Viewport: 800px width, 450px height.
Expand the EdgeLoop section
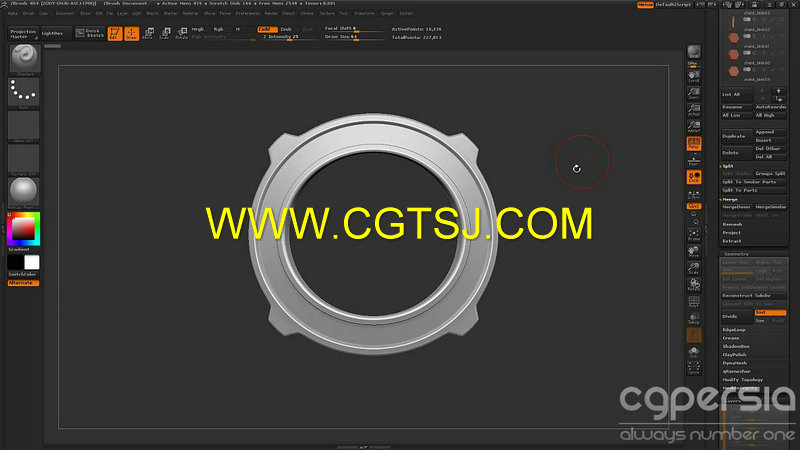(x=734, y=330)
